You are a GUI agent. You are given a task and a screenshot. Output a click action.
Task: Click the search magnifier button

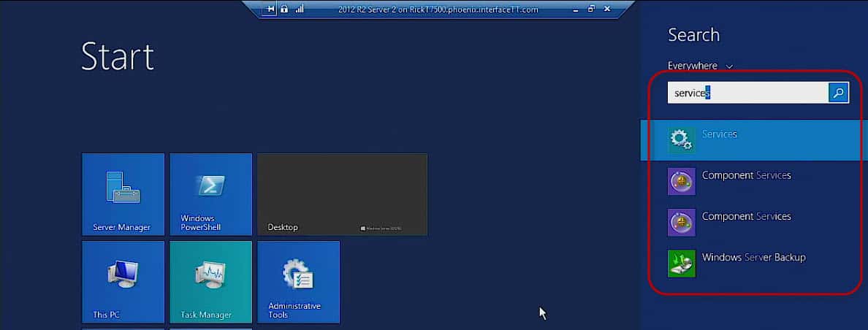[839, 93]
